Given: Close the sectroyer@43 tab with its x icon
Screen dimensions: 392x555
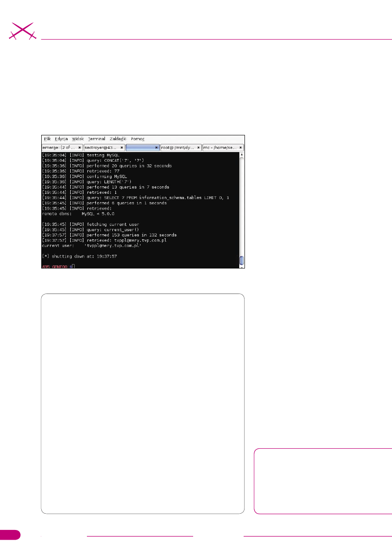Looking at the screenshot, I should (x=122, y=148).
